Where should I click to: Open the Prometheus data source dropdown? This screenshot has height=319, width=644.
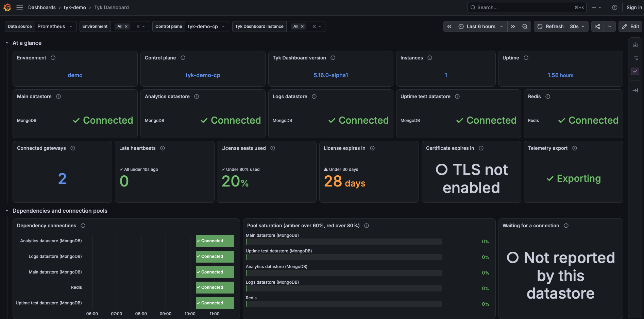55,26
